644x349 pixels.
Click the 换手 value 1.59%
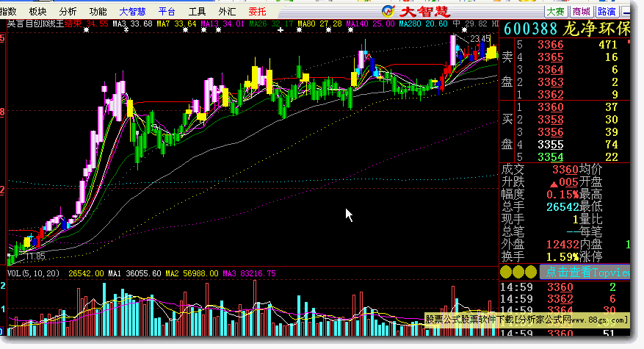pos(562,257)
